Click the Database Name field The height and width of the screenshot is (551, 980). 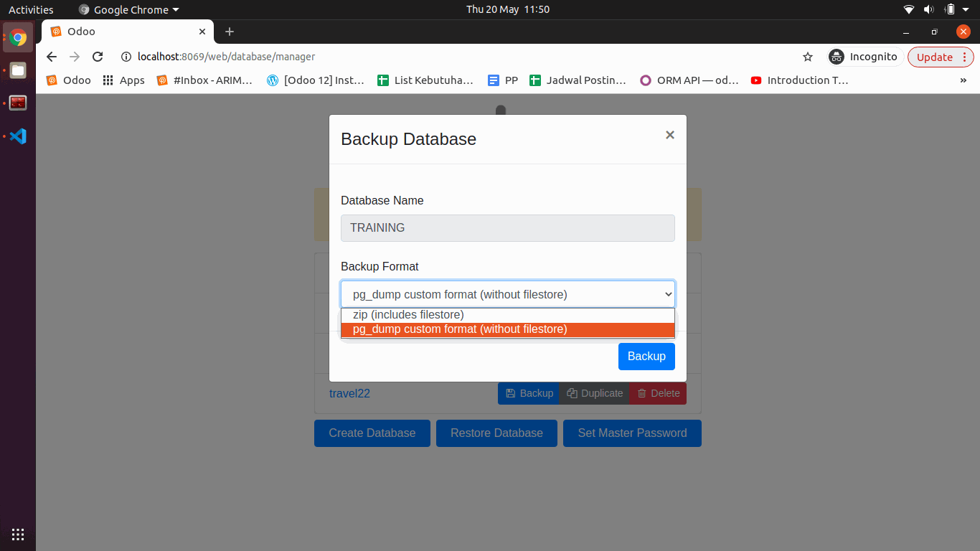(x=507, y=228)
